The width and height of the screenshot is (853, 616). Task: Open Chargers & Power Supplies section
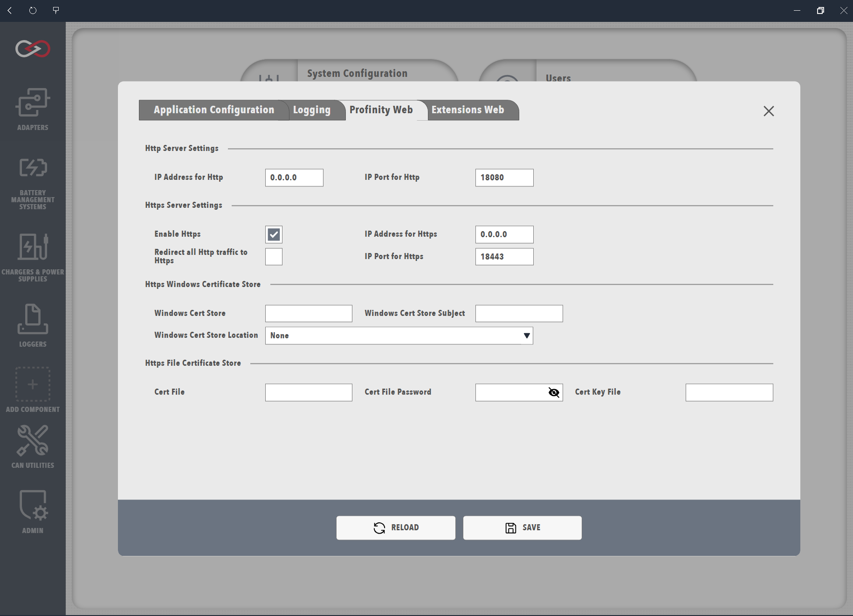[x=33, y=257]
